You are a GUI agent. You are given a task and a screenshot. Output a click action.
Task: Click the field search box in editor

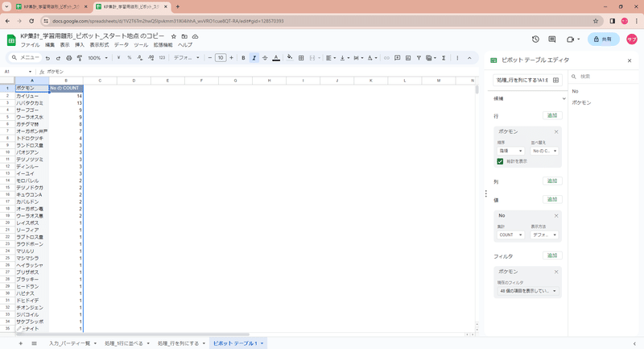[604, 77]
